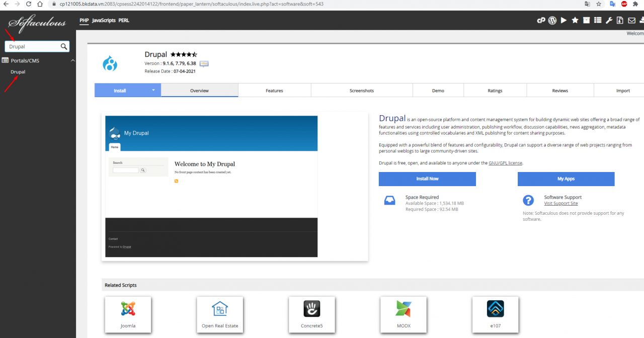The image size is (644, 338).
Task: Click the browser address bar URL
Action: tap(191, 4)
